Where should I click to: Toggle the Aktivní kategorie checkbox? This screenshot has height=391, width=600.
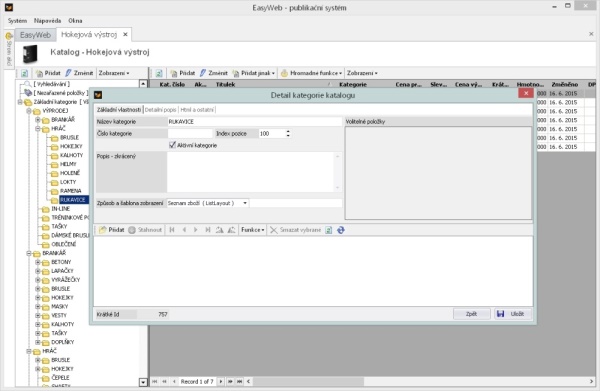pyautogui.click(x=172, y=145)
